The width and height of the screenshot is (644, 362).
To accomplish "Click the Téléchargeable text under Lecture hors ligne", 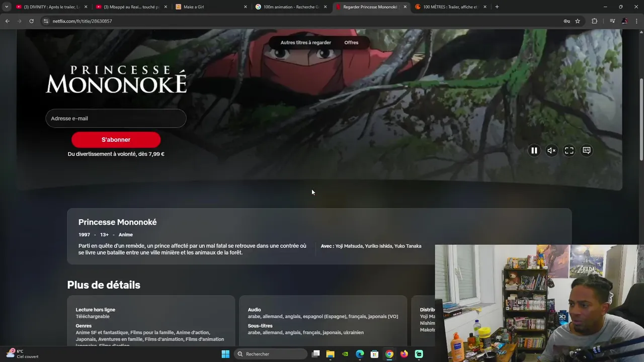I will tap(93, 317).
